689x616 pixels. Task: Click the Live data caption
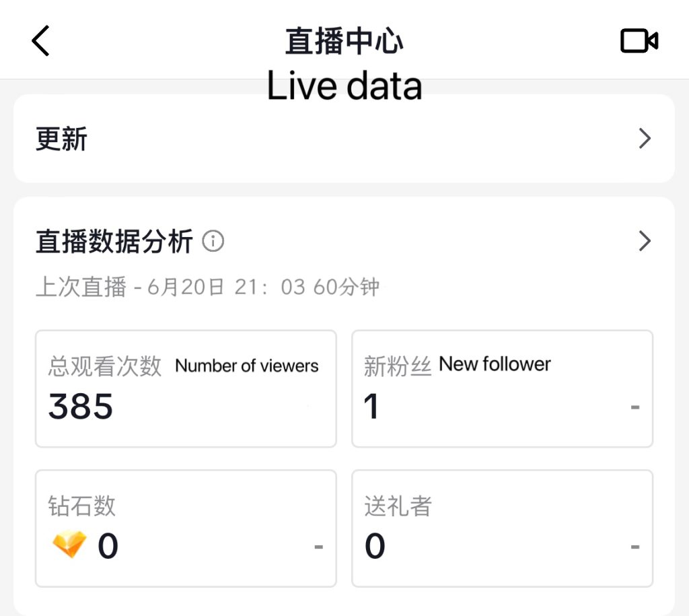pyautogui.click(x=344, y=85)
